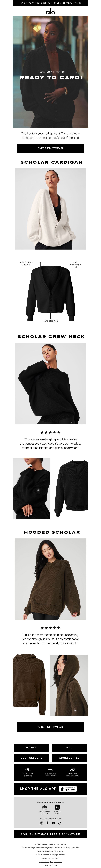101x868 pixels.
Task: Open the YouTube icon link
Action: pyautogui.click(x=54, y=823)
